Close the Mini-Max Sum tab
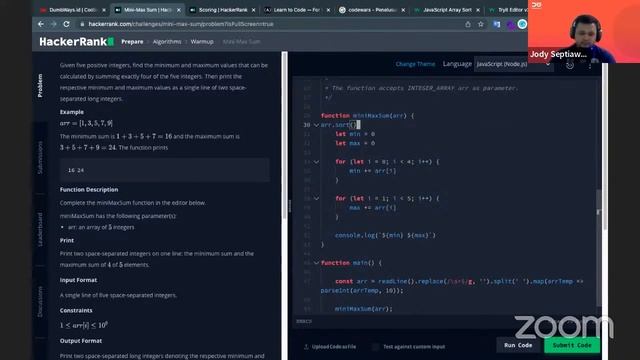 point(178,10)
